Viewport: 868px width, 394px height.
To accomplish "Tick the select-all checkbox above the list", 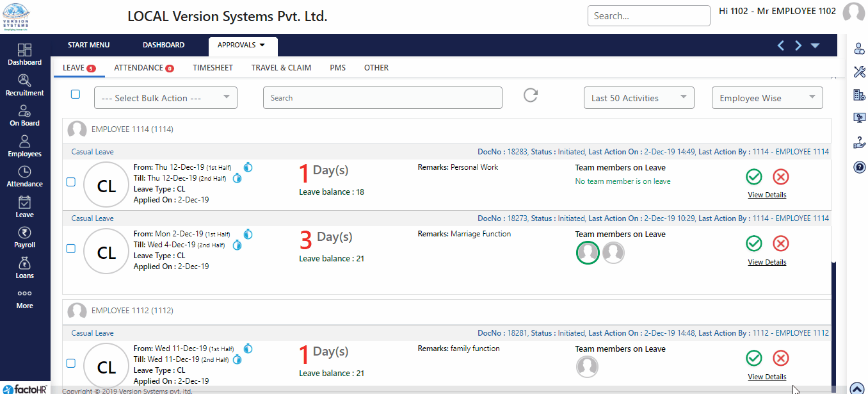I will pos(76,94).
